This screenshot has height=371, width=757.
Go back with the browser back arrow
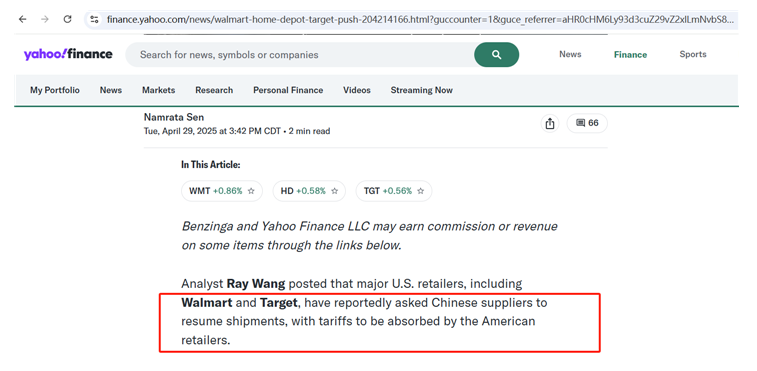[x=22, y=19]
